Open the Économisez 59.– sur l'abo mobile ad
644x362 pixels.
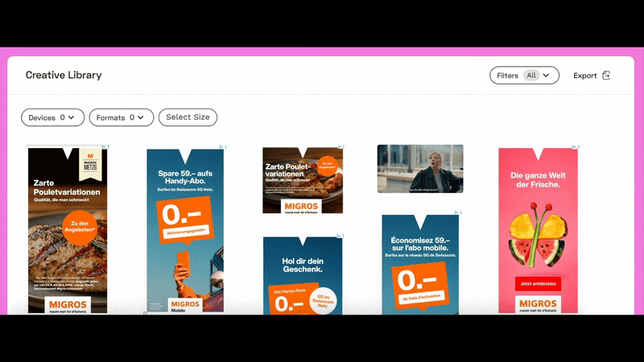(420, 265)
